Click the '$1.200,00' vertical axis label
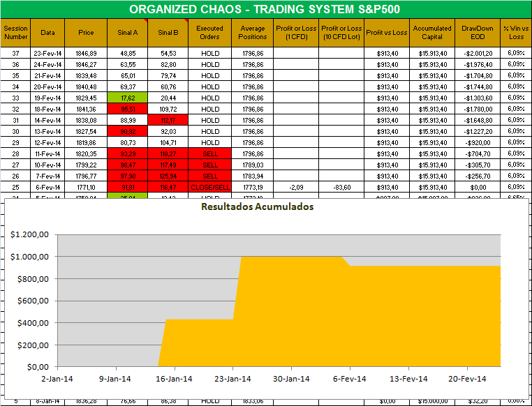 [29, 234]
